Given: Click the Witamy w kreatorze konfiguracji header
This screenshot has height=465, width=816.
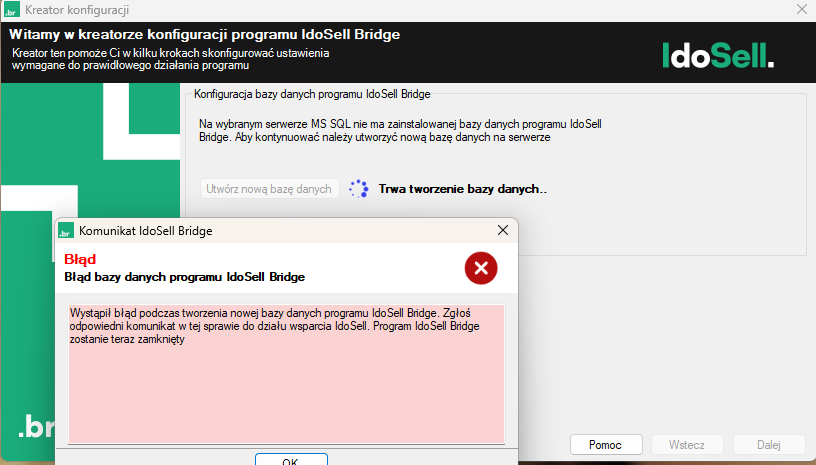Looking at the screenshot, I should point(205,34).
